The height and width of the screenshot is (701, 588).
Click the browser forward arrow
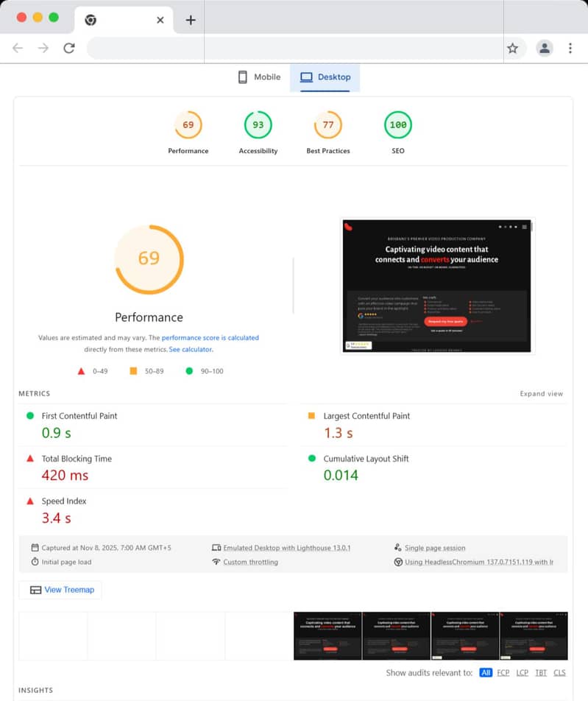[43, 48]
